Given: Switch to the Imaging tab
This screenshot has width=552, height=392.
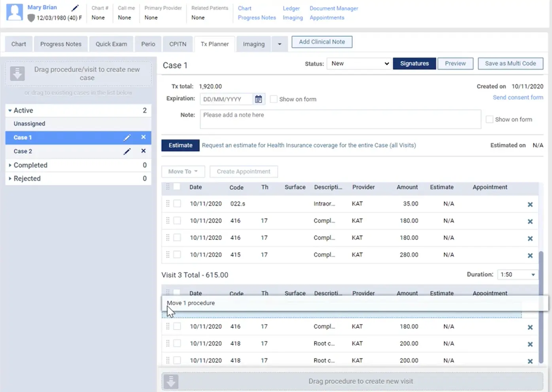Looking at the screenshot, I should click(x=254, y=44).
